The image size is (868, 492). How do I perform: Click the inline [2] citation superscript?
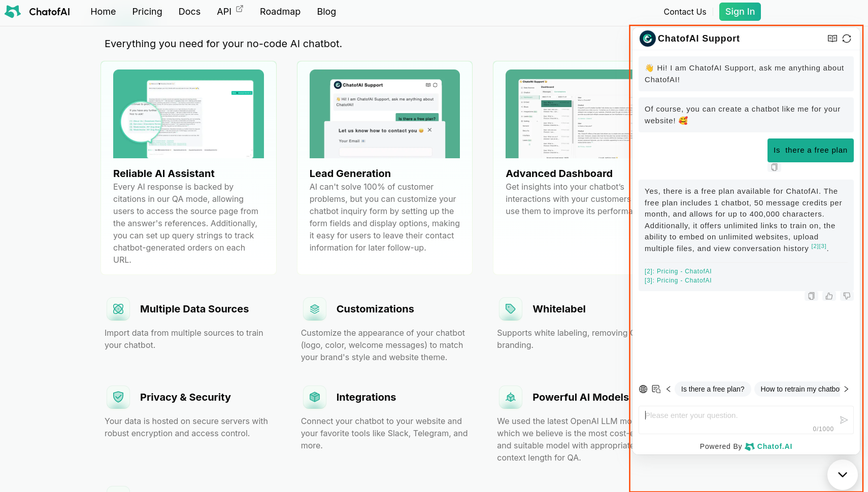pos(815,246)
